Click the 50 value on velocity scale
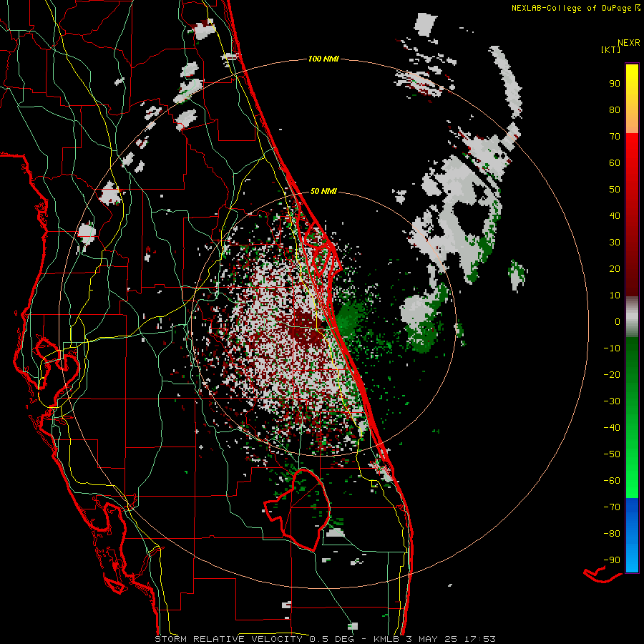644x644 pixels. click(x=615, y=190)
